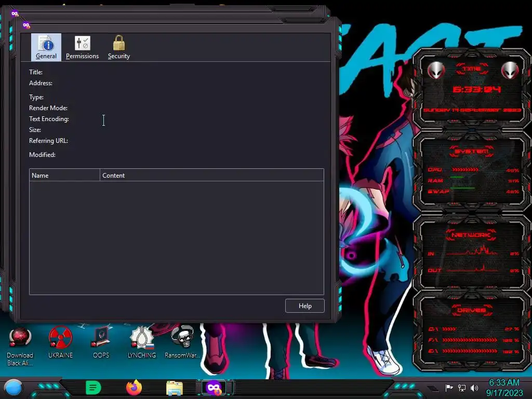The image size is (532, 399).
Task: Click the red clock readout in Time widget
Action: (476, 89)
